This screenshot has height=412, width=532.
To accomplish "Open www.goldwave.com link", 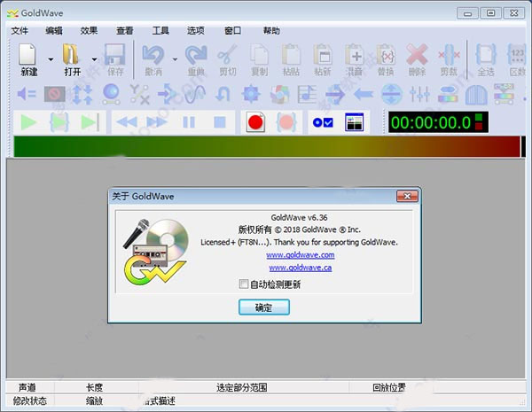I will (301, 255).
